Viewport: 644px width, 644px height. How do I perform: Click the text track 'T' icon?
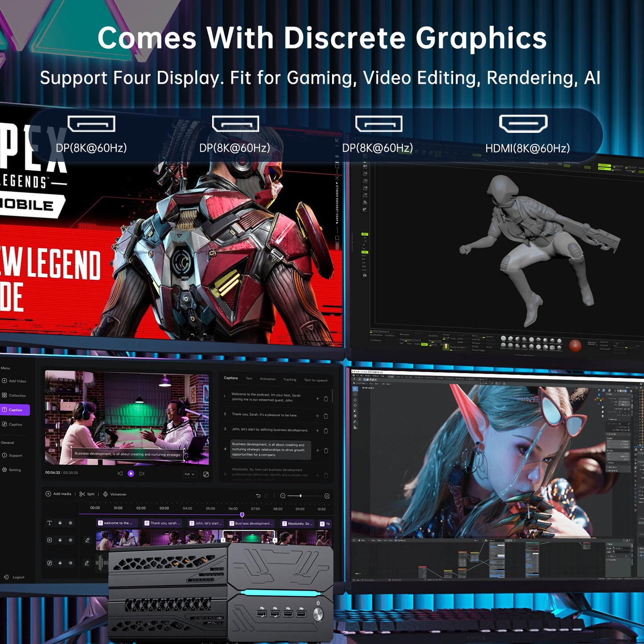[49, 523]
